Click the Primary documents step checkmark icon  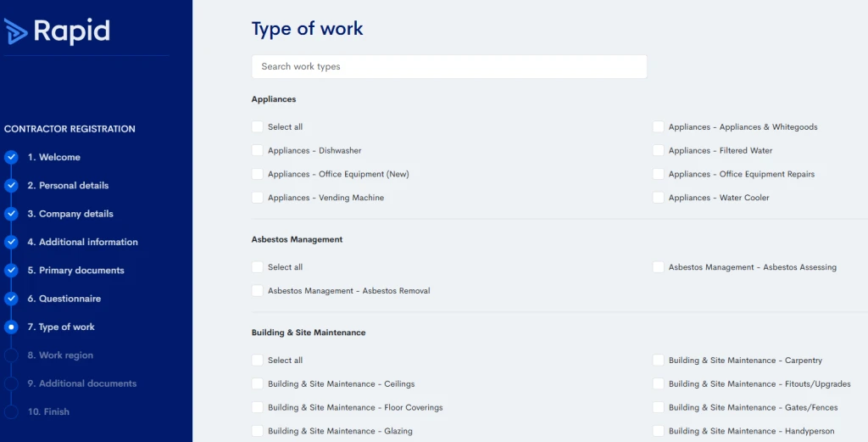tap(11, 271)
